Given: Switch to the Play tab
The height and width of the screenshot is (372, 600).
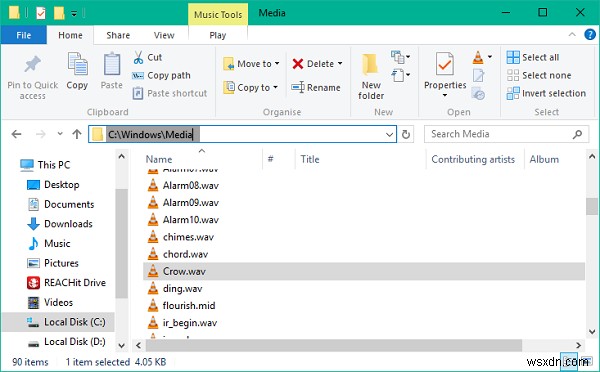Looking at the screenshot, I should 218,35.
